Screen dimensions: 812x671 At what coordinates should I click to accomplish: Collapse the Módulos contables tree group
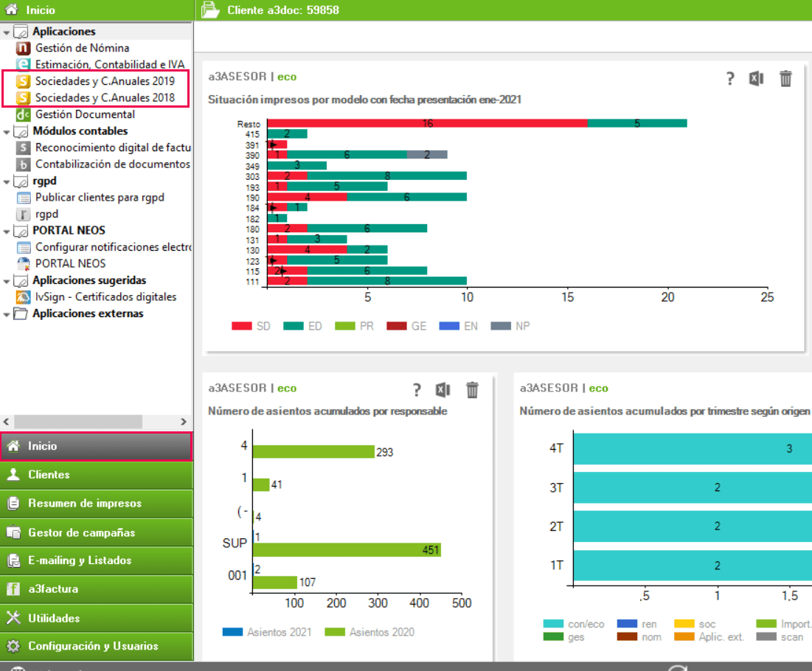point(7,132)
